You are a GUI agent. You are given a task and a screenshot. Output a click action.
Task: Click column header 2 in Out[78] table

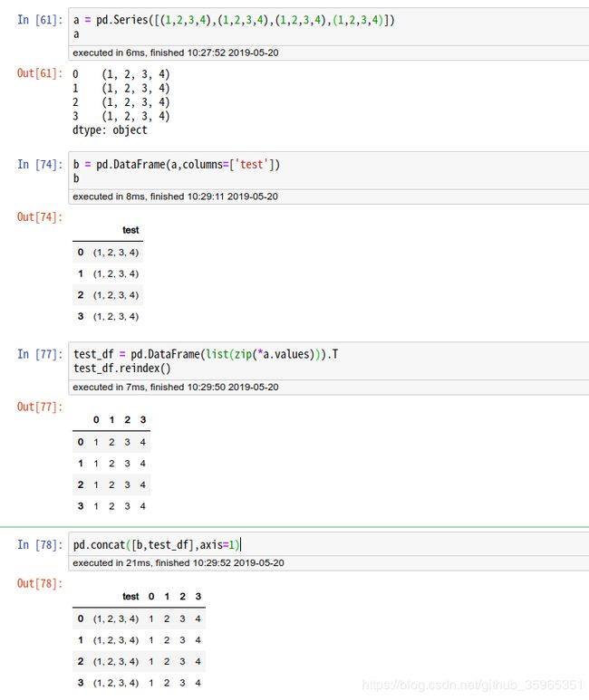182,597
